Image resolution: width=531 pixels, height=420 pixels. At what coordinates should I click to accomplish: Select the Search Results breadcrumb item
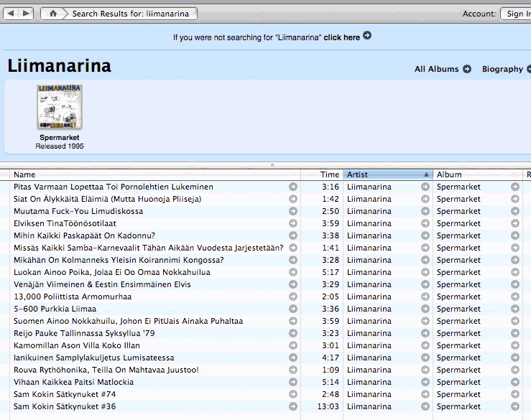131,14
